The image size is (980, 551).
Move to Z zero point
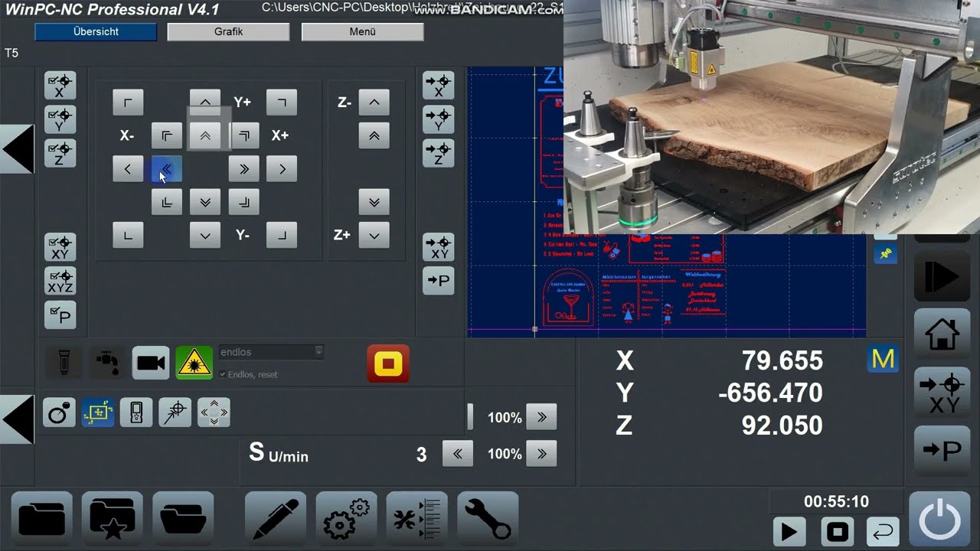tap(439, 153)
